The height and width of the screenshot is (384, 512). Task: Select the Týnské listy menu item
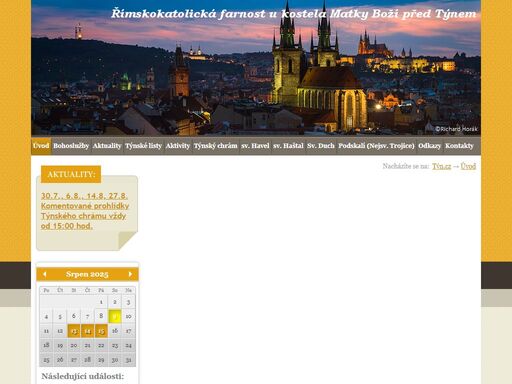(143, 146)
